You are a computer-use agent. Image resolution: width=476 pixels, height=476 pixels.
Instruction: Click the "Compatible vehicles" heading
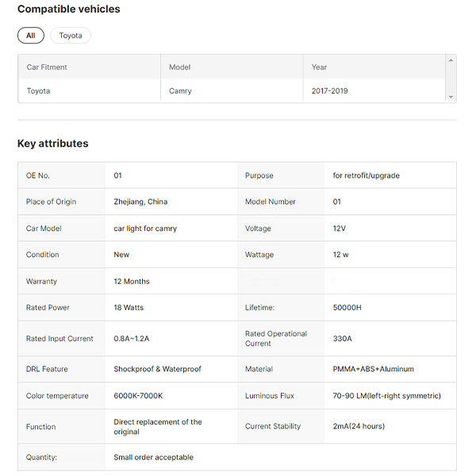tap(69, 10)
